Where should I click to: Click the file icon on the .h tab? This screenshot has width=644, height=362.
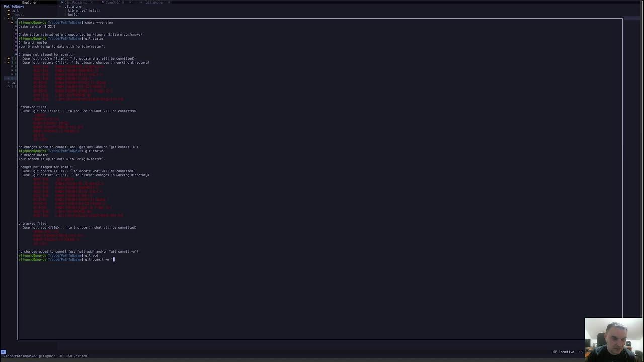click(101, 3)
